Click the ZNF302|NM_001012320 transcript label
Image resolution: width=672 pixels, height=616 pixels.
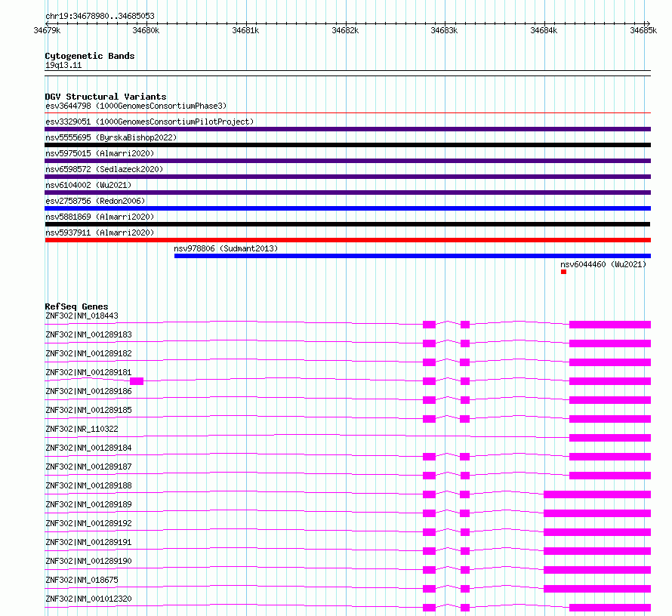click(x=88, y=599)
